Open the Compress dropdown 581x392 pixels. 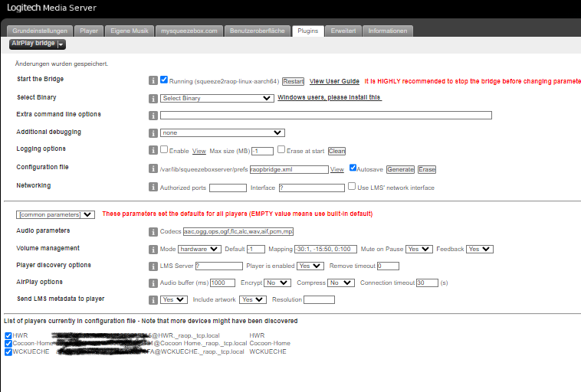coord(341,283)
